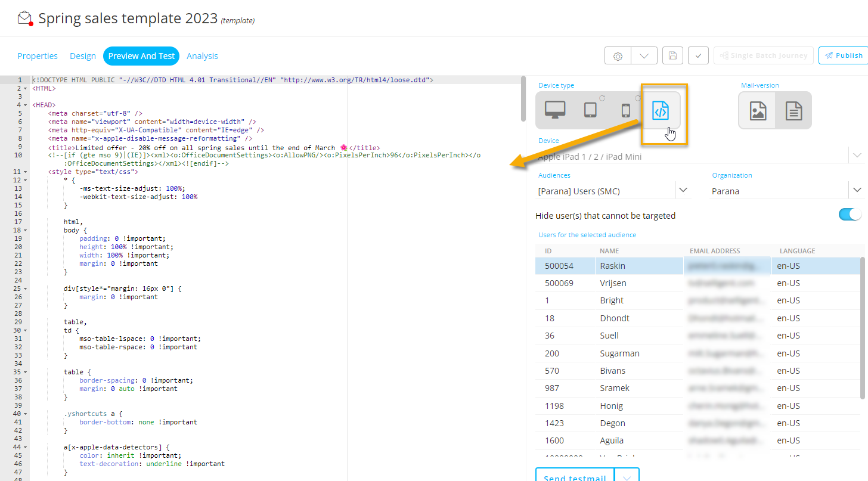
Task: Switch to the Analysis tab
Action: pos(202,56)
